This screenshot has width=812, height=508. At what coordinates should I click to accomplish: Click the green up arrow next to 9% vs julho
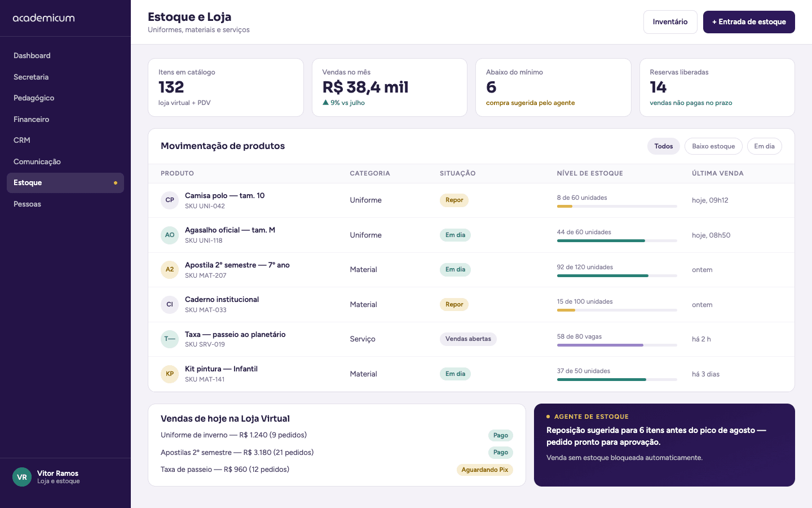pos(325,103)
